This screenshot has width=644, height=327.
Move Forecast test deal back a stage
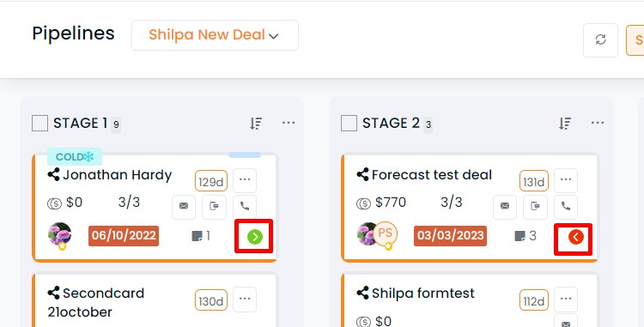[x=576, y=237]
